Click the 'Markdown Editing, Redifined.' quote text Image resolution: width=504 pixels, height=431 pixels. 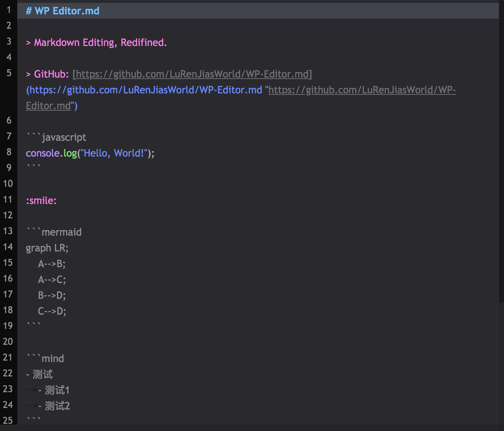[x=100, y=42]
